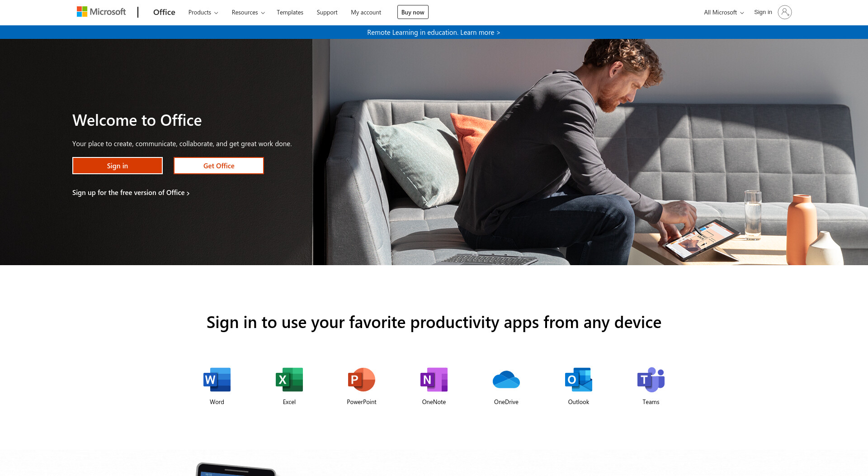The image size is (868, 476).
Task: Expand the All Microsoft dropdown
Action: pos(724,12)
